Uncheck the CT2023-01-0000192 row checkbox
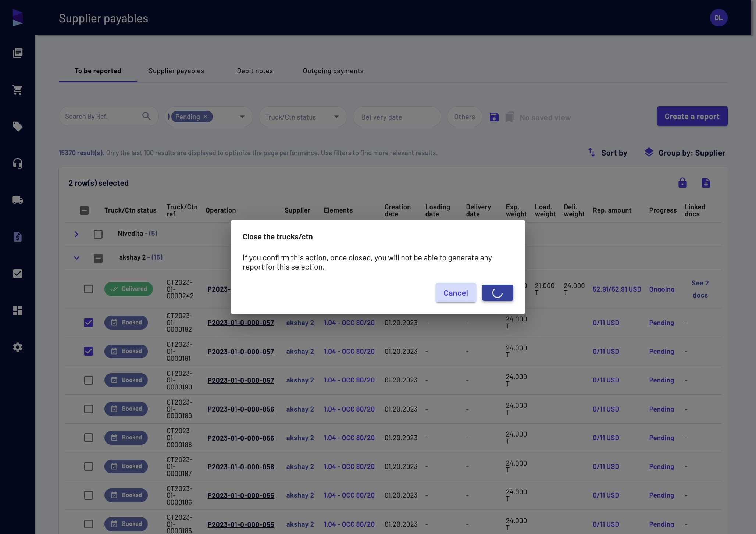The height and width of the screenshot is (534, 756). click(x=89, y=323)
